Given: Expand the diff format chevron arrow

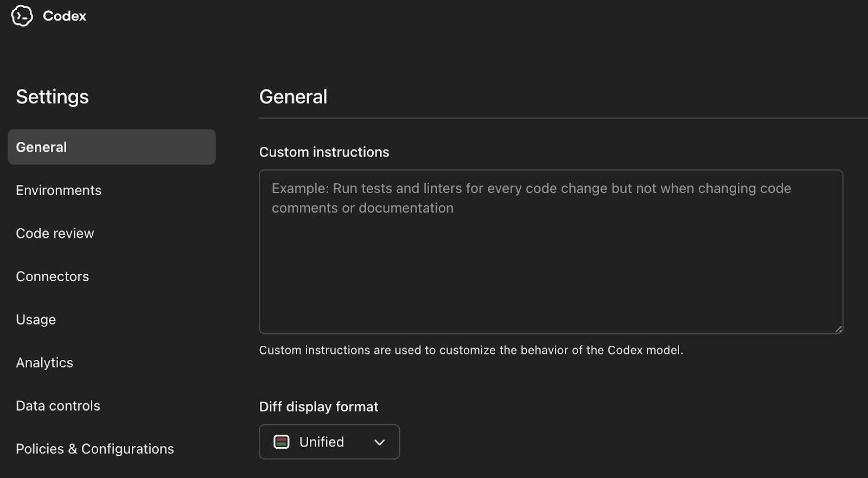Looking at the screenshot, I should tap(380, 442).
